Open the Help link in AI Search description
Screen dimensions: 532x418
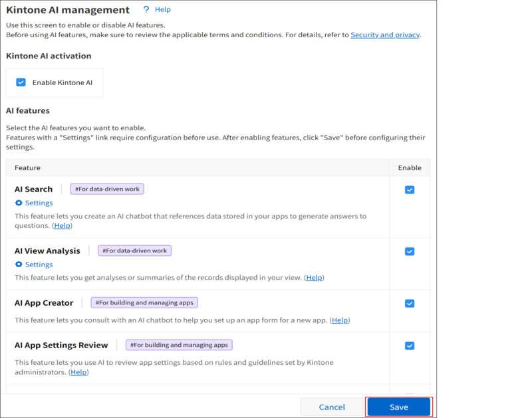[x=62, y=225]
